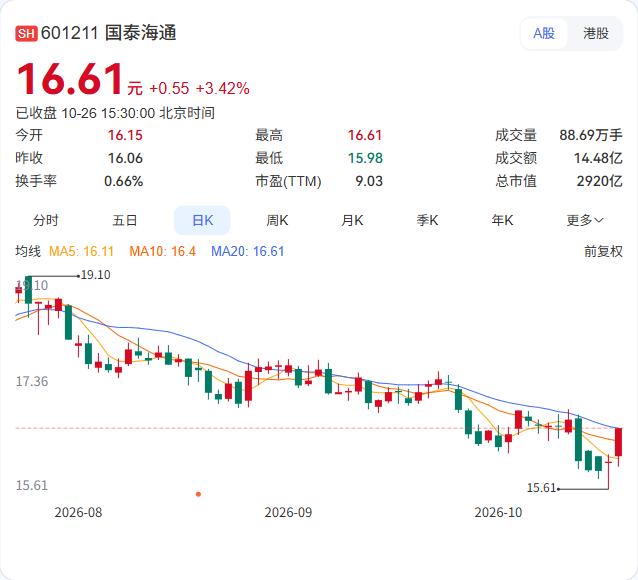This screenshot has width=638, height=580.
Task: Click the 2026-09 date axis label
Action: point(288,512)
